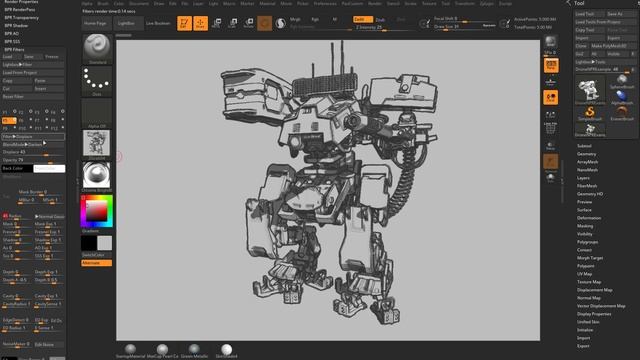Toggle the Alternate button under SwitchColor
Screen dimensions: 640x360
(x=97, y=263)
